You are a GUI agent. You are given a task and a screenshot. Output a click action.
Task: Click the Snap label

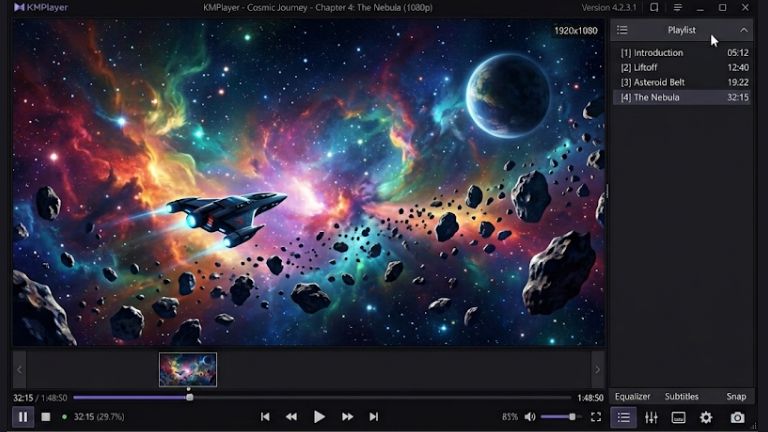(x=736, y=396)
